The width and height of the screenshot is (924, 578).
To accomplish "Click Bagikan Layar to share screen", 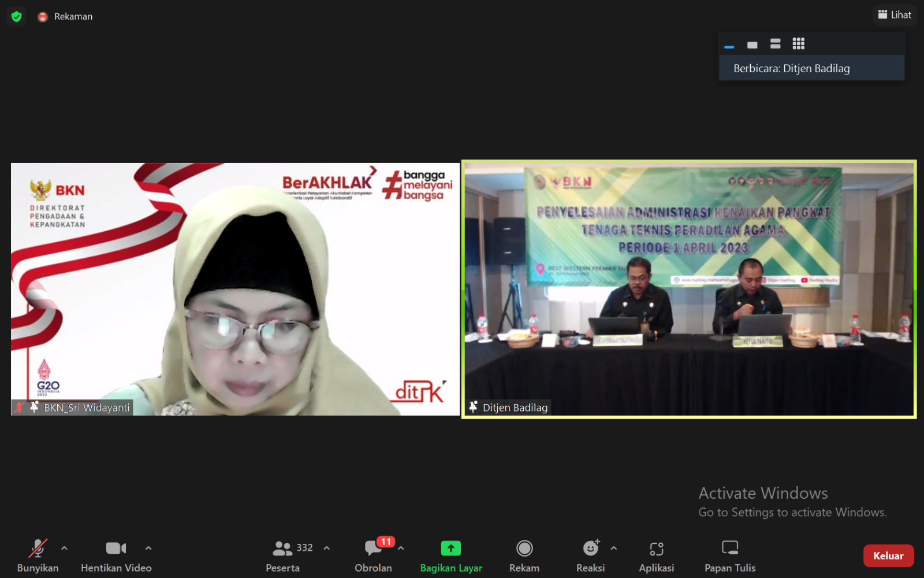I will [x=450, y=555].
